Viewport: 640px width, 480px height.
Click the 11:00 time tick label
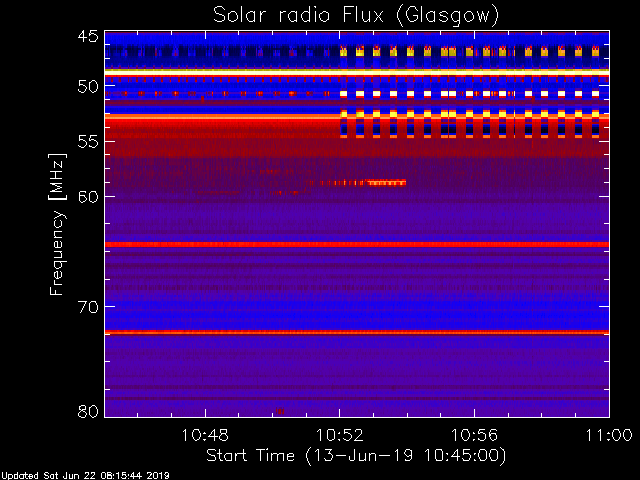point(609,436)
